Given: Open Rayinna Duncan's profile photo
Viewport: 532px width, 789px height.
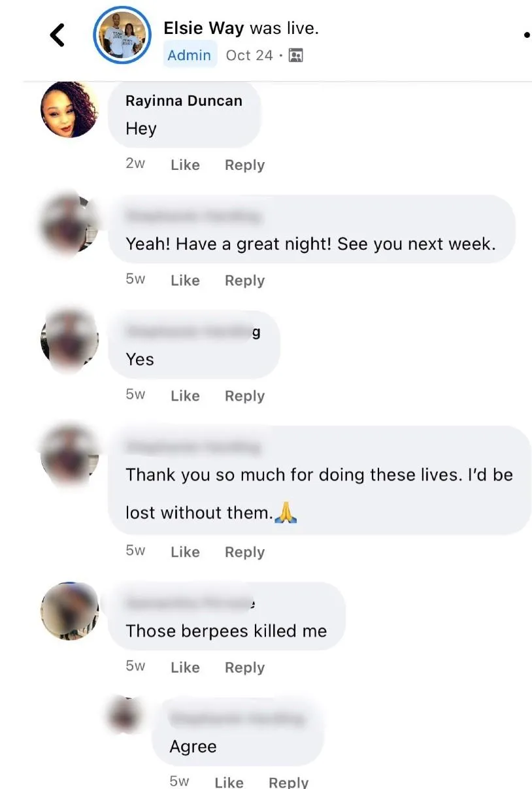Looking at the screenshot, I should pos(69,109).
